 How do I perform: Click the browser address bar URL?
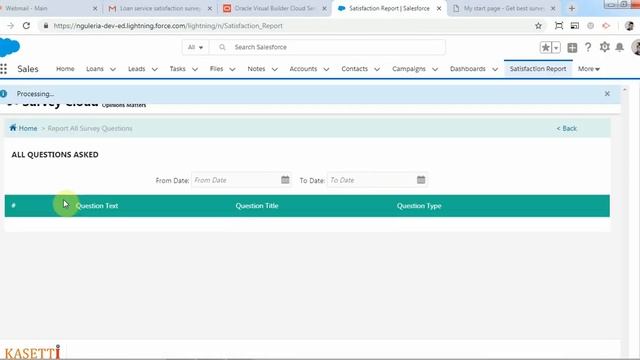(x=168, y=26)
